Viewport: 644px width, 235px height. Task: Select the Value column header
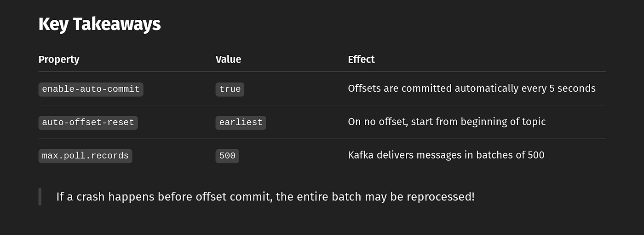[228, 59]
